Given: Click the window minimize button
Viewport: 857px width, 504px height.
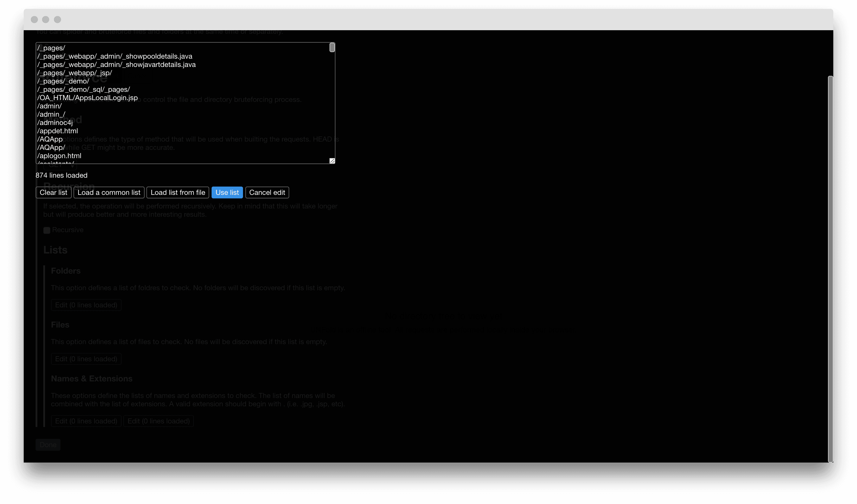Looking at the screenshot, I should [x=46, y=19].
